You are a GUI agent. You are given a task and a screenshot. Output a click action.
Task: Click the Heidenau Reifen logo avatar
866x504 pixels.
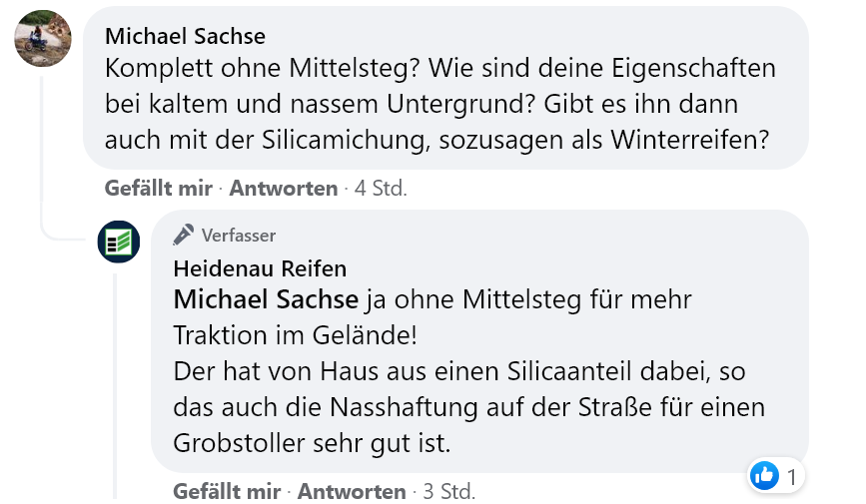point(118,242)
